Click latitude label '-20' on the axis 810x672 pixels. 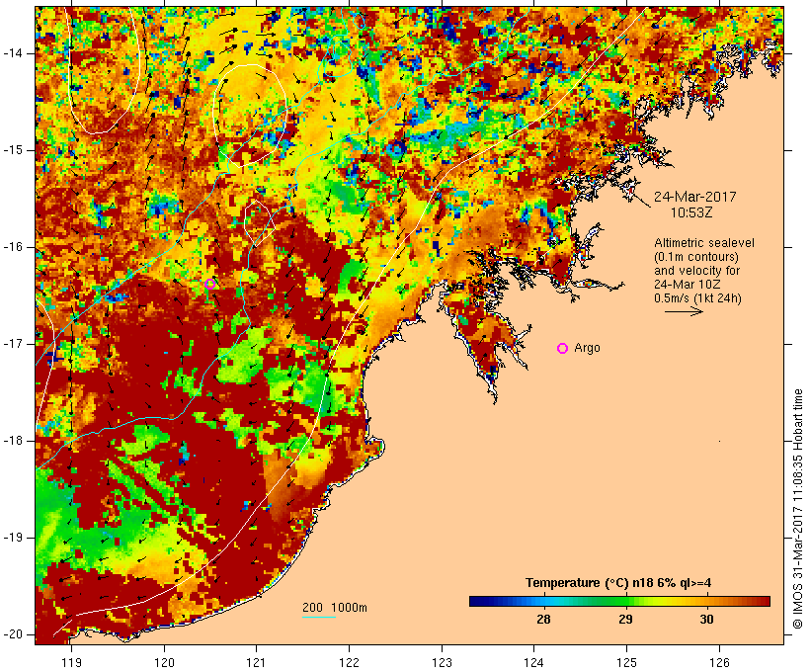click(x=12, y=634)
